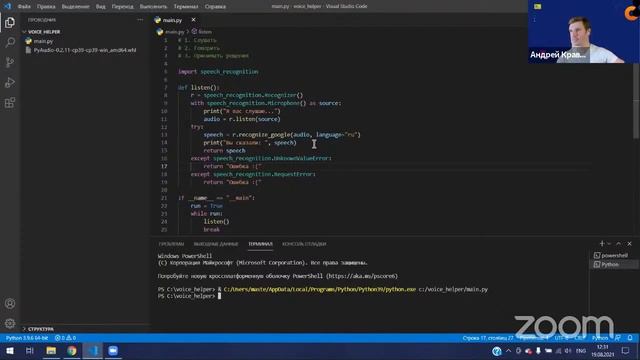Expand the Структура outline section
The width and height of the screenshot is (640, 360).
click(40, 329)
